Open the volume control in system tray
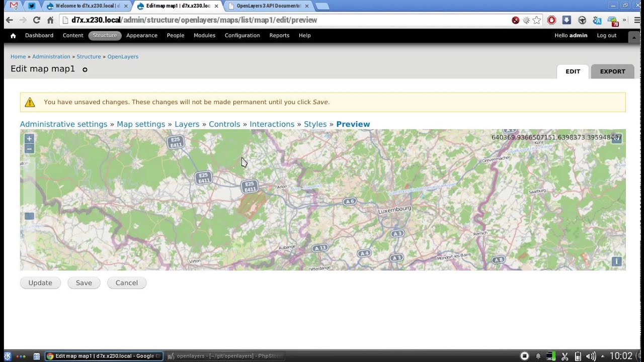 [591, 356]
